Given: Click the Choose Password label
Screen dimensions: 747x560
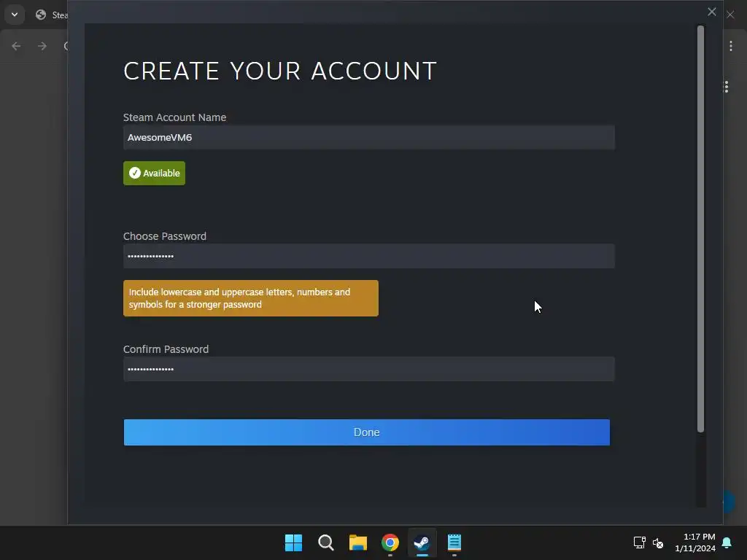Looking at the screenshot, I should point(165,236).
